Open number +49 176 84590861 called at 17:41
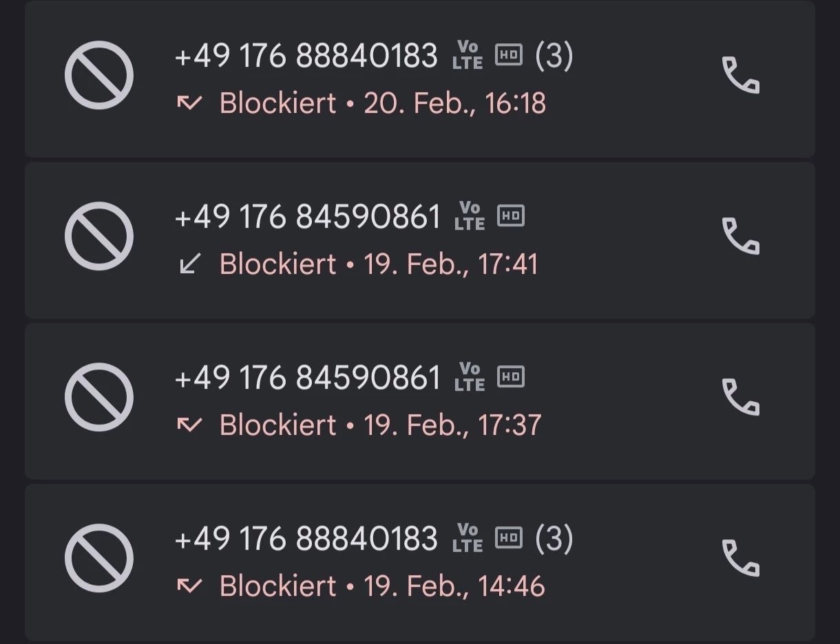The height and width of the screenshot is (644, 840). [308, 217]
